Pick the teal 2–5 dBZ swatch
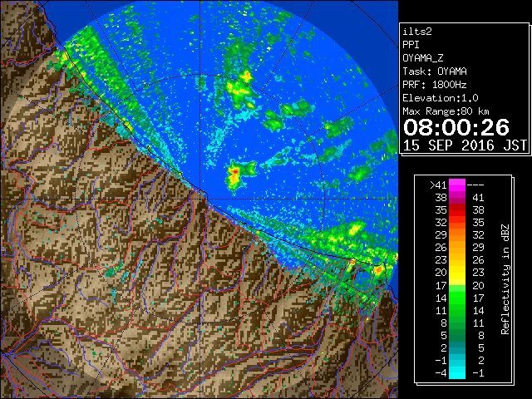Screen dimensions: 532x399 457,347
